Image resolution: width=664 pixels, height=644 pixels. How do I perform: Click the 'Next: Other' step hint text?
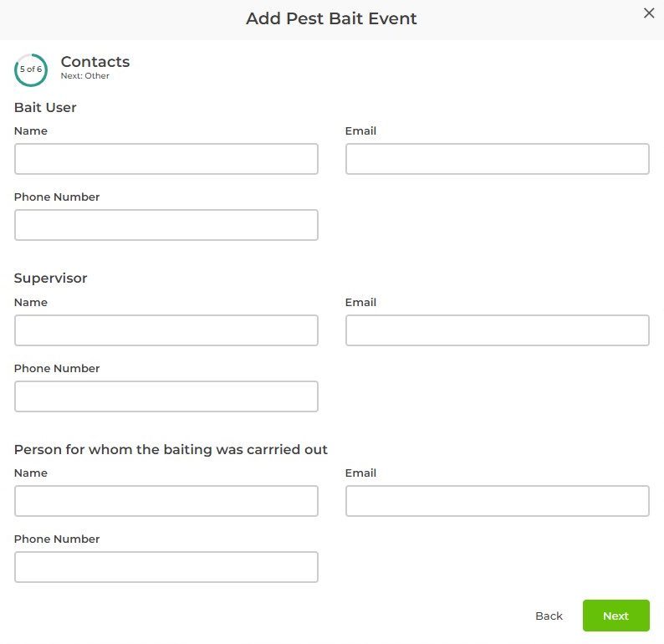pyautogui.click(x=85, y=76)
